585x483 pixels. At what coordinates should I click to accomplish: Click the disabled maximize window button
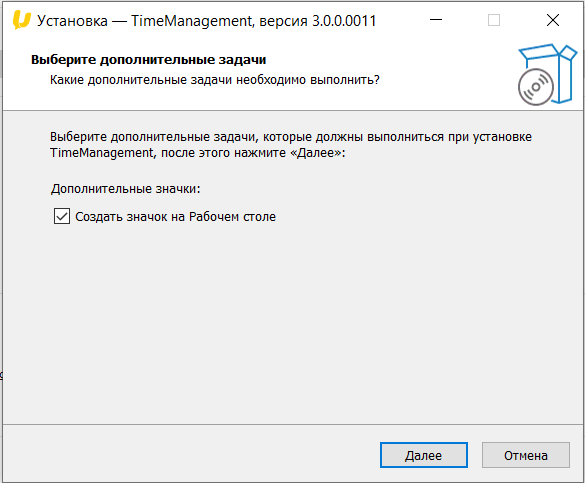point(494,20)
